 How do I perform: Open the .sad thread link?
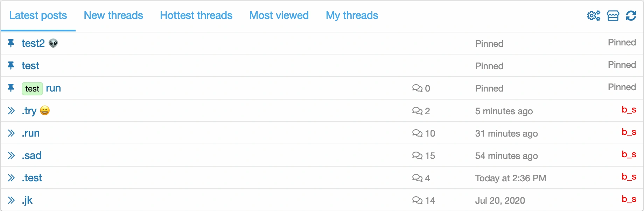click(x=32, y=155)
